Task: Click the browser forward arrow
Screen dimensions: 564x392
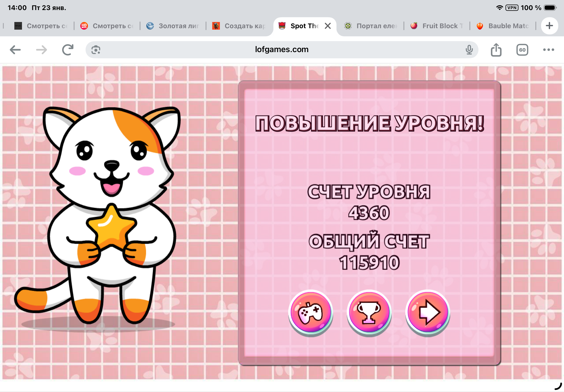Action: 42,50
